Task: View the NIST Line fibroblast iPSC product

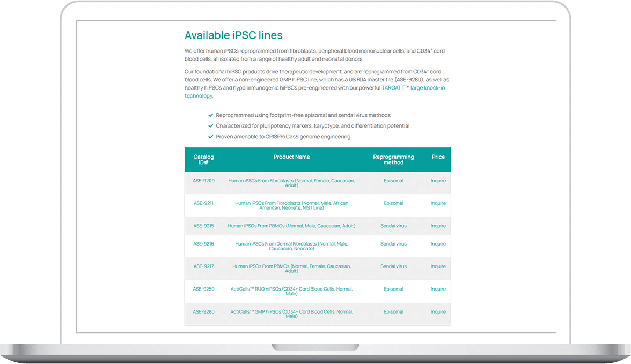Action: (291, 205)
